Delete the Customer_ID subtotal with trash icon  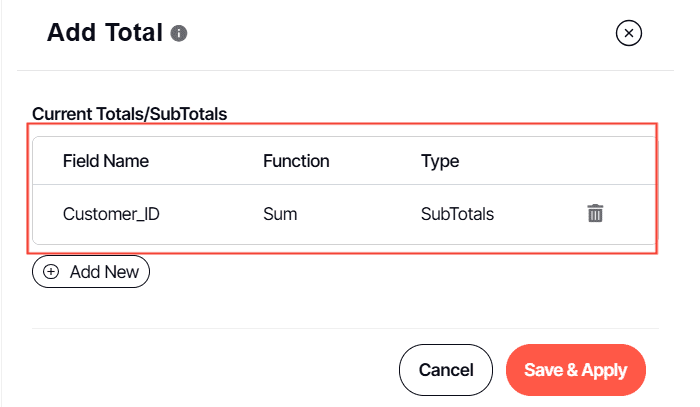click(x=595, y=213)
